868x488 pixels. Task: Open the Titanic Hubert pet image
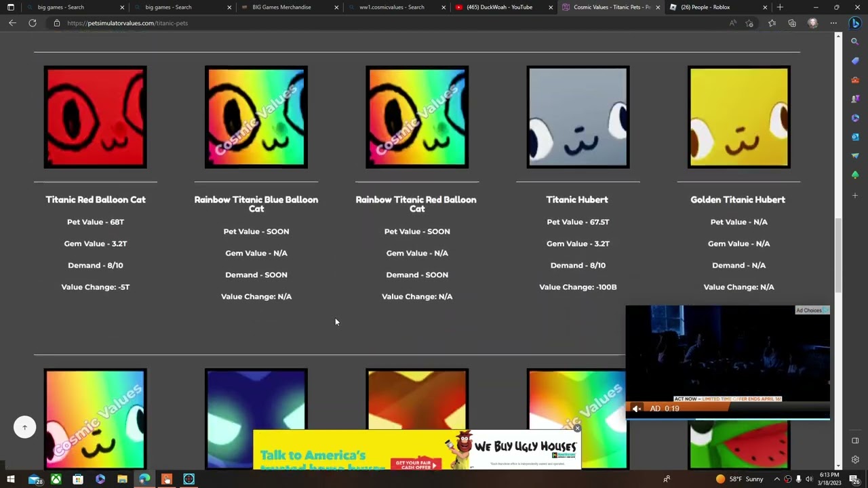578,117
